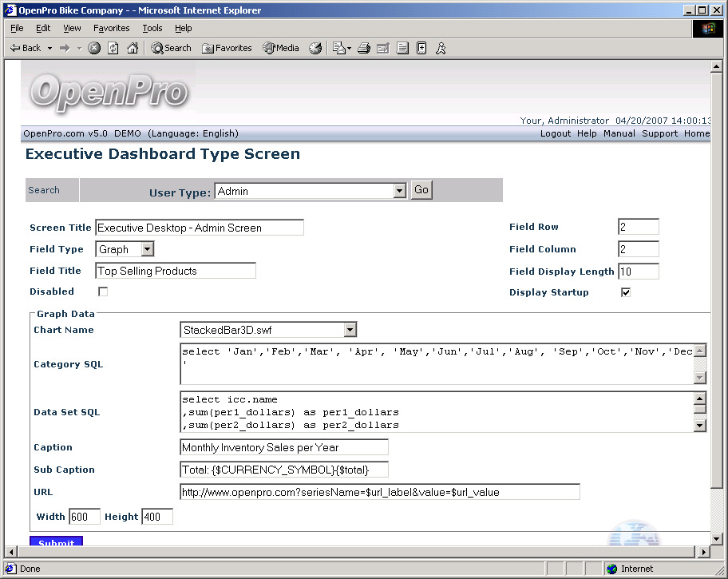
Task: Click the Back arrow in browser toolbar
Action: coord(24,48)
